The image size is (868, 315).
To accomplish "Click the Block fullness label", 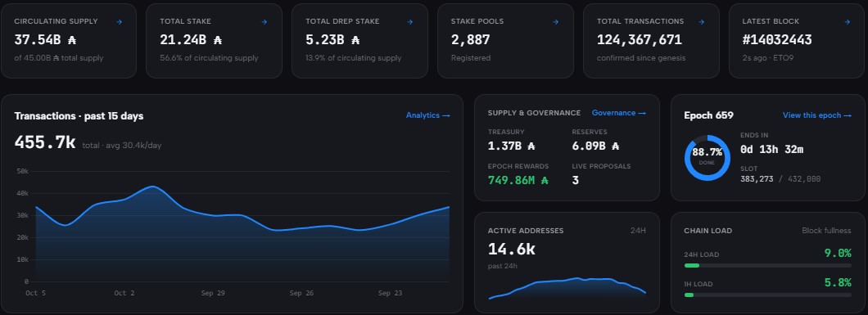I will 826,231.
